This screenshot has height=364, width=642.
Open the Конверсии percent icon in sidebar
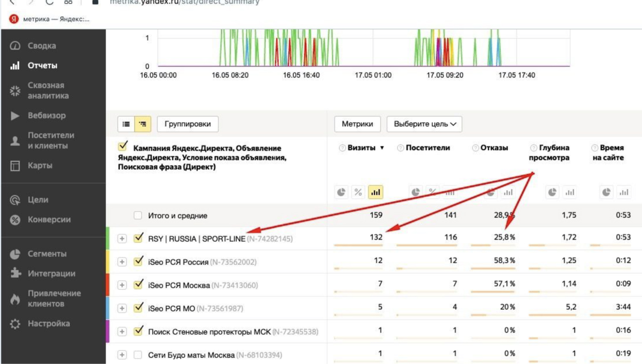15,220
